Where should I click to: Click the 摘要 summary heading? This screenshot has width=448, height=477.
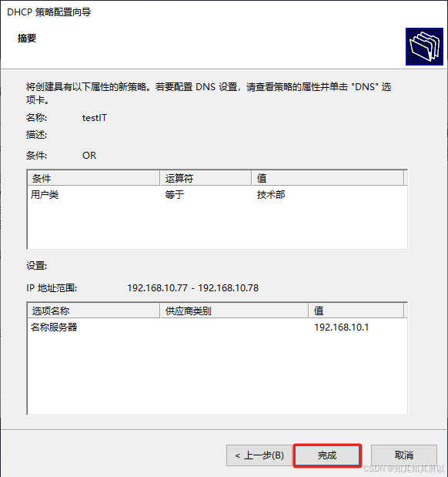coord(27,39)
